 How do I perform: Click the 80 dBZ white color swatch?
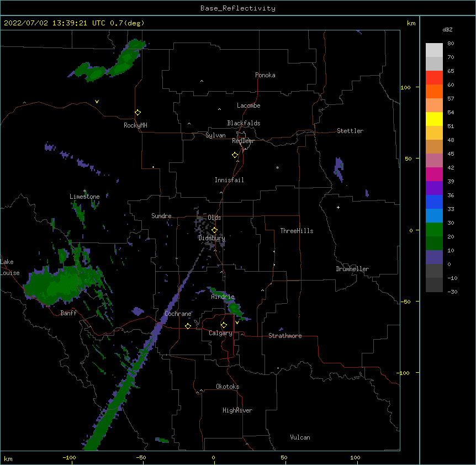434,50
